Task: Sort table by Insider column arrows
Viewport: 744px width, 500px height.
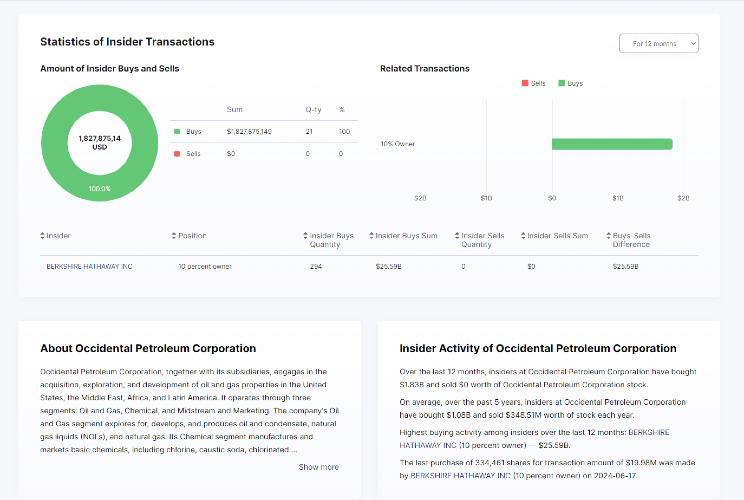Action: coord(42,236)
